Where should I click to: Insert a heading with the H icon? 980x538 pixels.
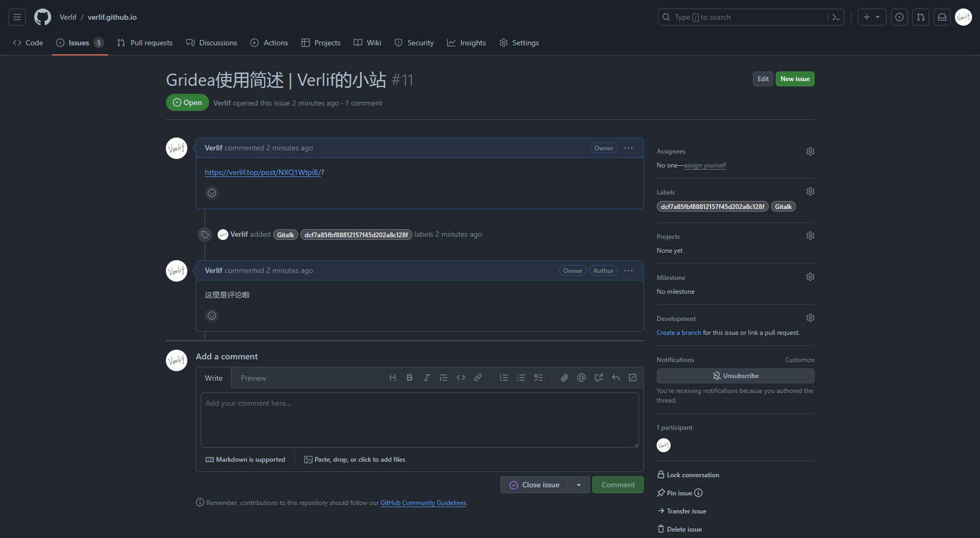(392, 378)
